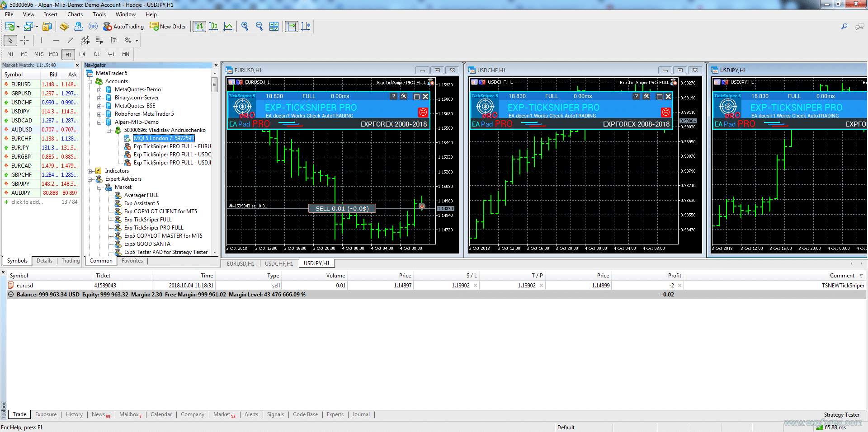Screen dimensions: 868x432
Task: Select the H4 timeframe
Action: click(x=82, y=54)
